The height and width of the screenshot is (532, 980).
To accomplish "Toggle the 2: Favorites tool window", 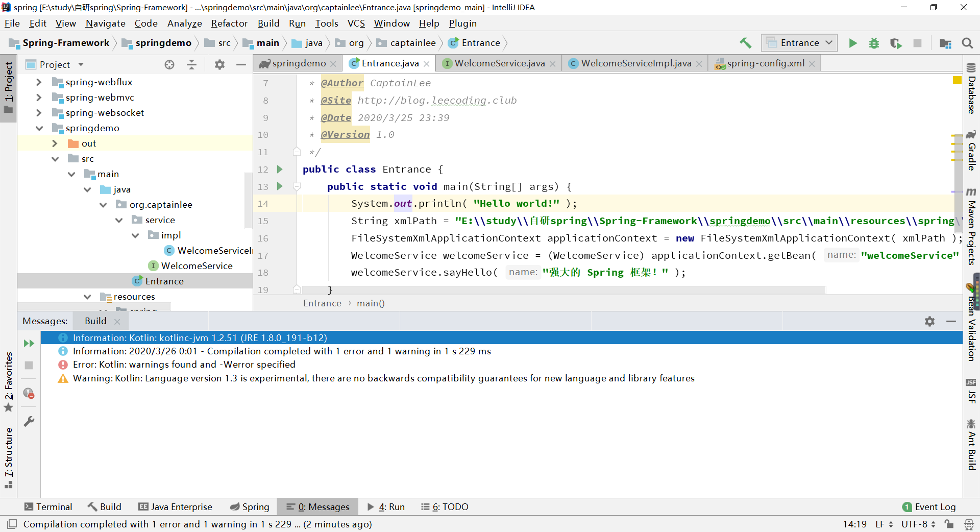I will [8, 381].
